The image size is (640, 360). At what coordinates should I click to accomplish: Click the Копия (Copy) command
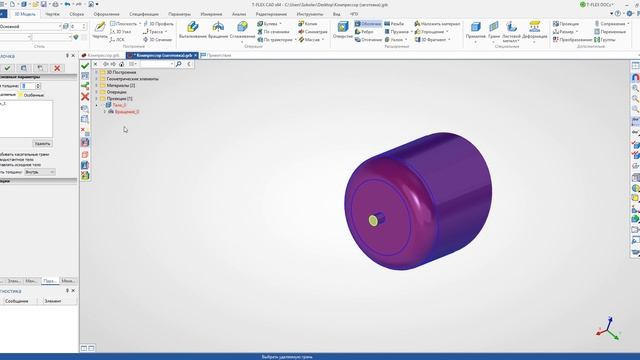click(307, 24)
